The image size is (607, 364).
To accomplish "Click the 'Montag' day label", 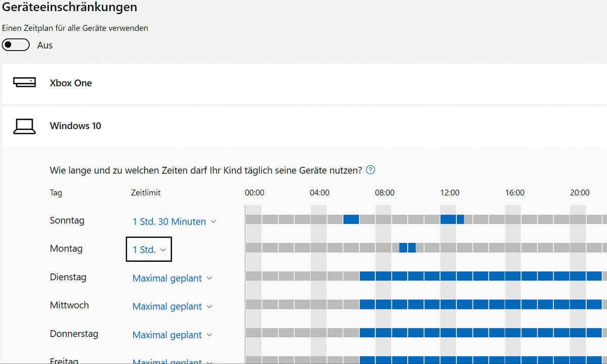I will pos(66,249).
